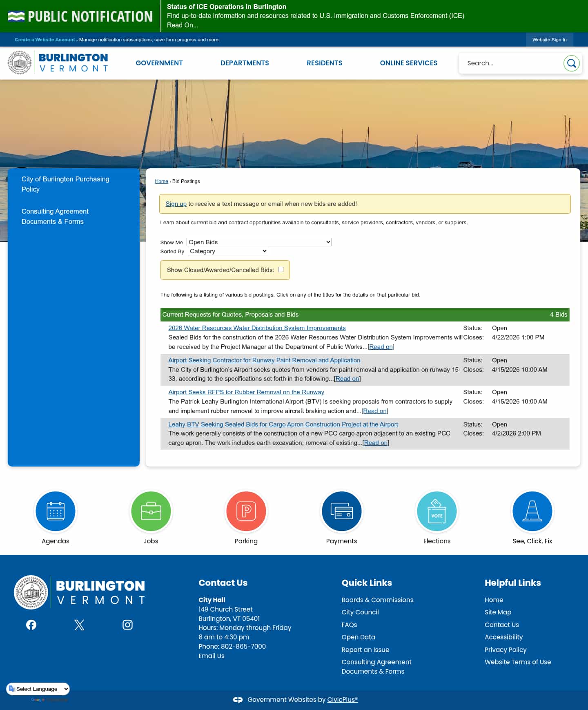Click the Public Notification flag banner
The height and width of the screenshot is (710, 588).
click(x=80, y=16)
